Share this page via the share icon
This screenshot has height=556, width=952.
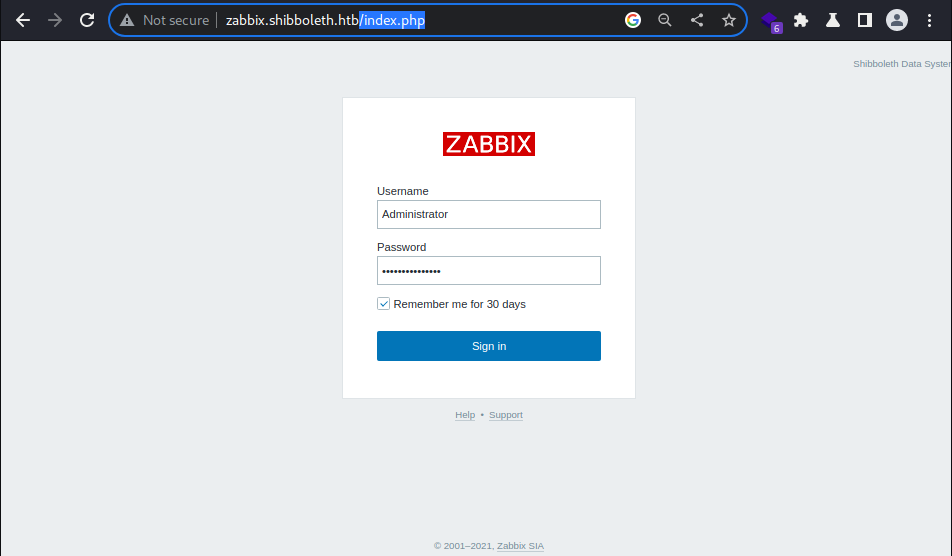pos(697,20)
